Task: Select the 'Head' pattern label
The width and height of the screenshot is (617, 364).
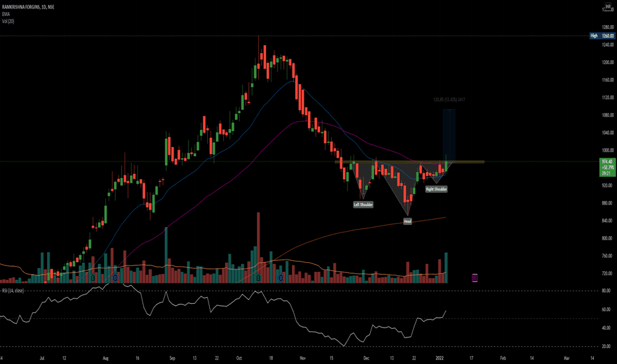Action: [x=408, y=222]
